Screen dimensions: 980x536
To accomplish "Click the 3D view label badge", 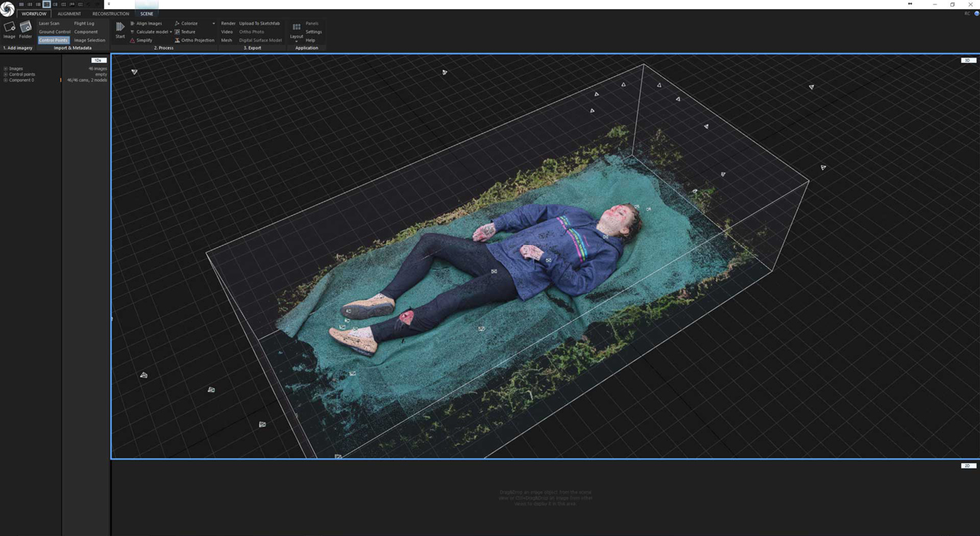I will 968,60.
